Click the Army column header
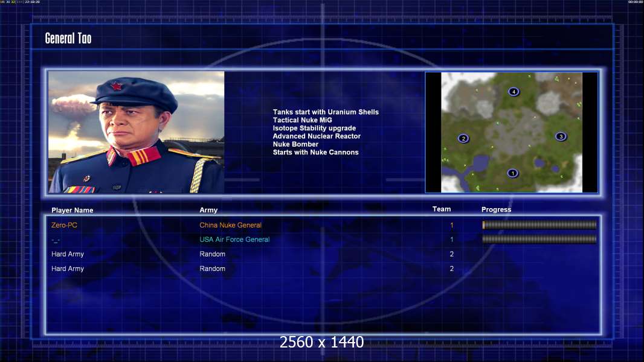 click(208, 210)
